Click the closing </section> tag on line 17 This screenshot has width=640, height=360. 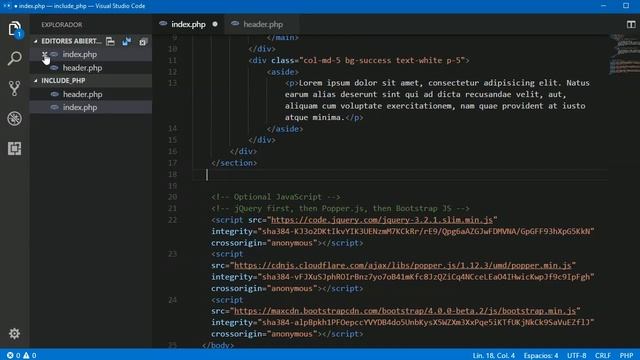coord(234,163)
